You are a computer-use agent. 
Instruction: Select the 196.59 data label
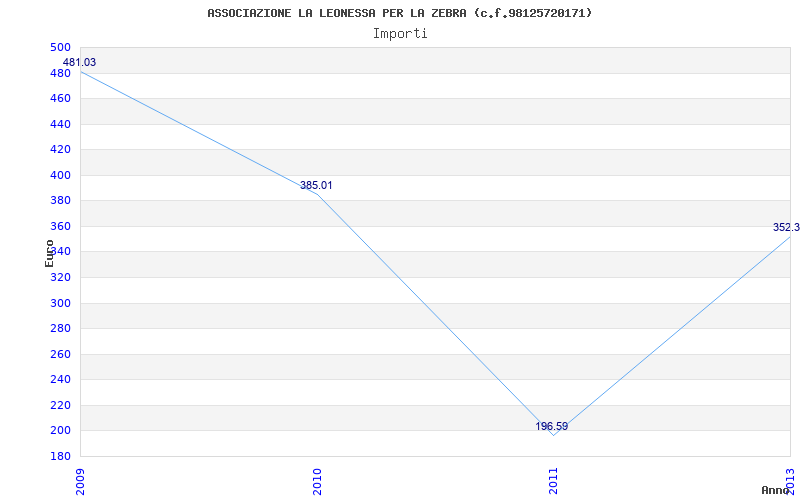click(552, 426)
